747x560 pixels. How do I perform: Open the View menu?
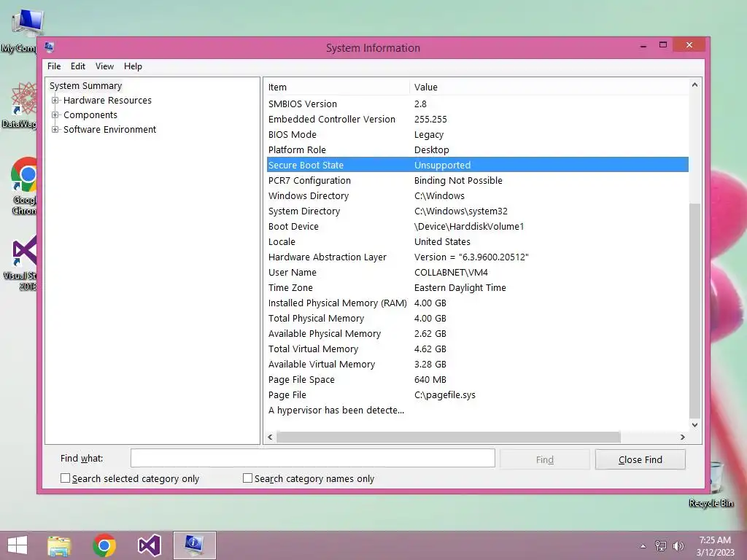104,66
